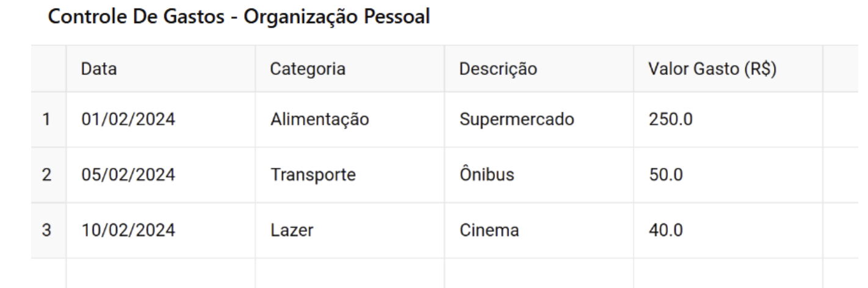The image size is (868, 288).
Task: Select the 50.0 value cell
Action: coord(728,175)
